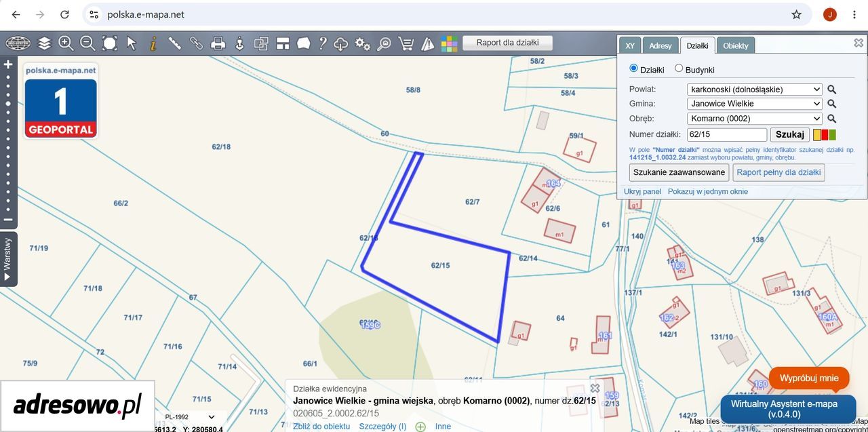
Task: Click the magnifier next to Obręb dropdown
Action: 832,119
